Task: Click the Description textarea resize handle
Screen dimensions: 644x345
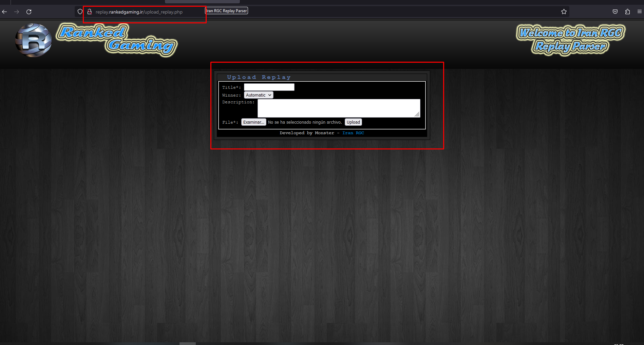Action: (417, 115)
